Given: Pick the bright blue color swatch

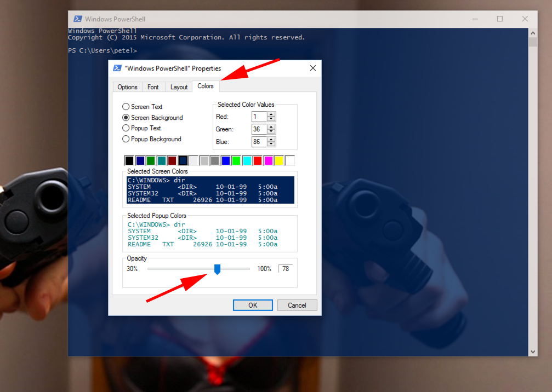Looking at the screenshot, I should point(226,160).
